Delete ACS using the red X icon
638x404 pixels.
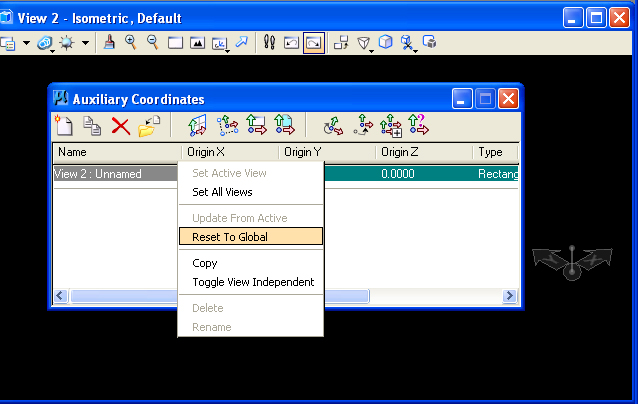(121, 126)
